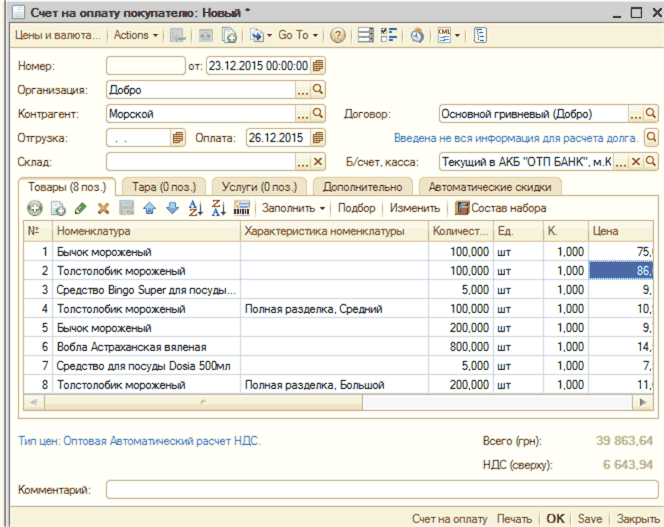Image resolution: width=664 pixels, height=527 pixels.
Task: Clear the Склад field with X button
Action: [319, 162]
